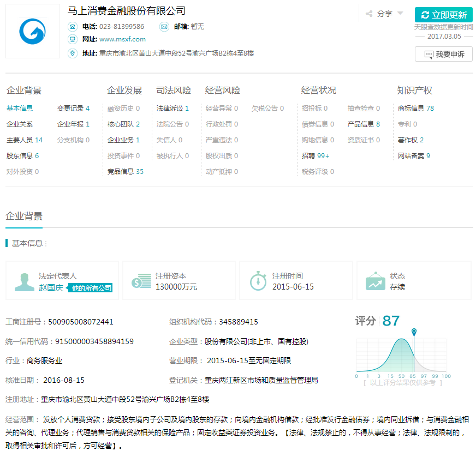Click the 欠税公告 0 entry
476x451 pixels.
(x=267, y=109)
